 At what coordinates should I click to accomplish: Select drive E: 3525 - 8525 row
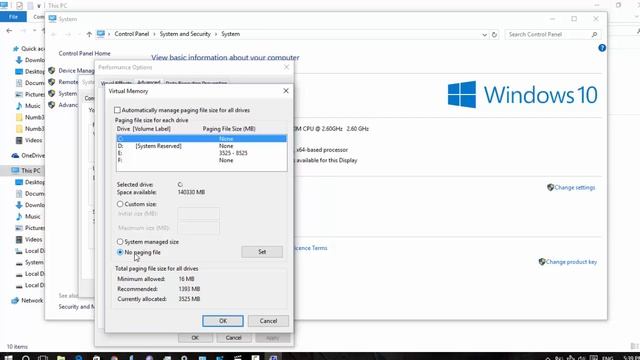click(202, 153)
